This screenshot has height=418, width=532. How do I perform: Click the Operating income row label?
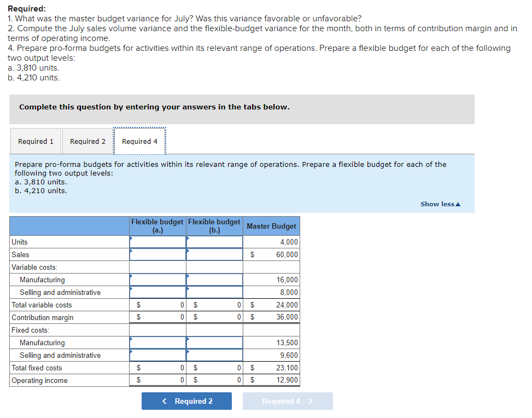[39, 380]
